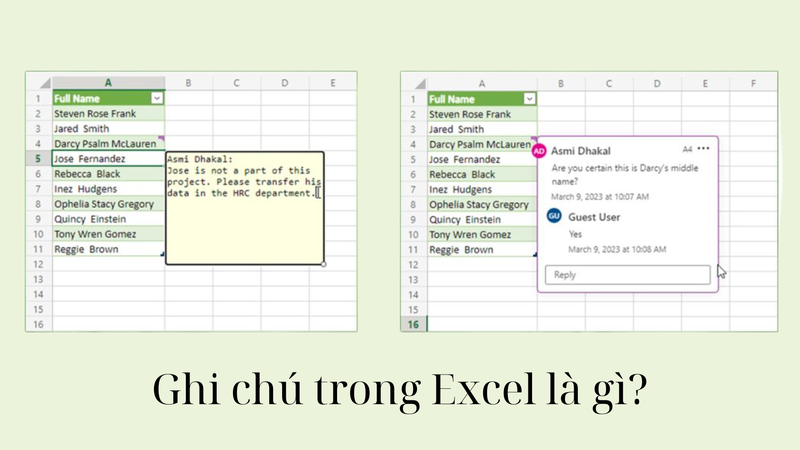Click Quincy Einstein cell in left sheet
The image size is (800, 450).
click(108, 219)
